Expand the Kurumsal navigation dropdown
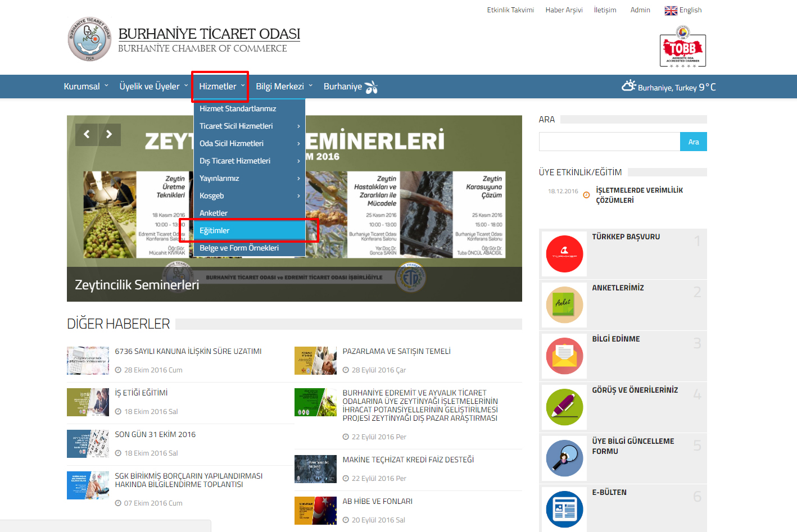 click(x=86, y=87)
